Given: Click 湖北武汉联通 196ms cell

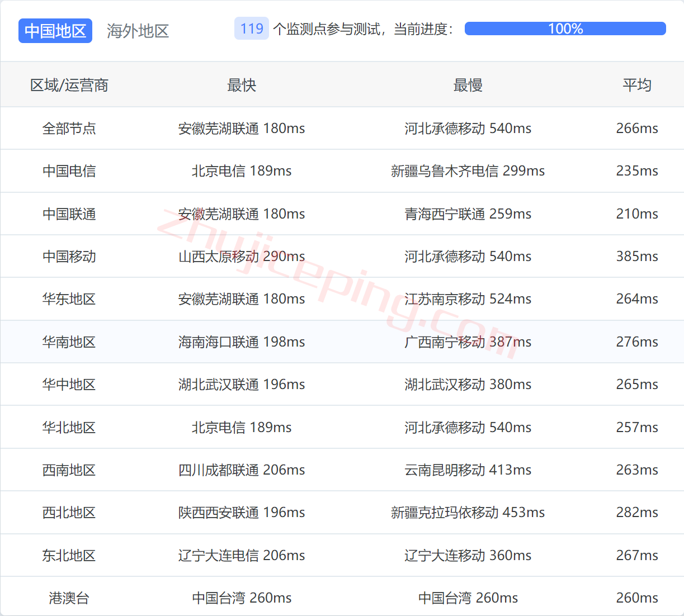Looking at the screenshot, I should (x=242, y=384).
